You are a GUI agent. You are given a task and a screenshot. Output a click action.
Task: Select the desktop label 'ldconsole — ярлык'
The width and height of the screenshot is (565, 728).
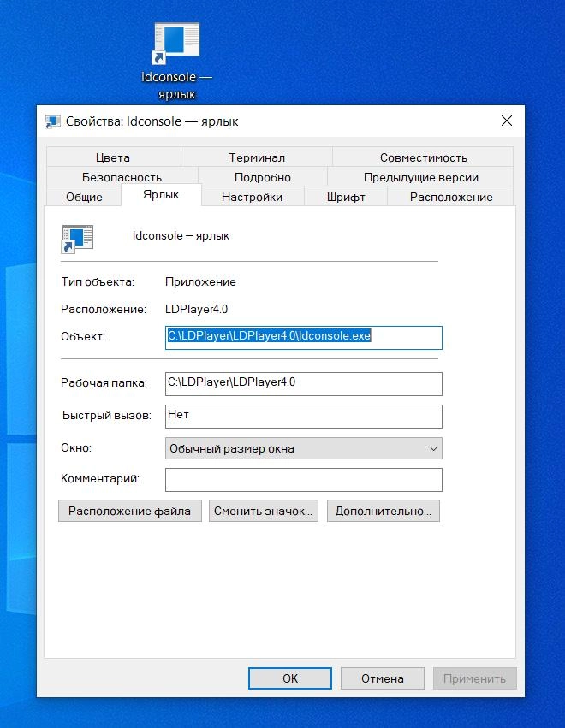pyautogui.click(x=176, y=86)
